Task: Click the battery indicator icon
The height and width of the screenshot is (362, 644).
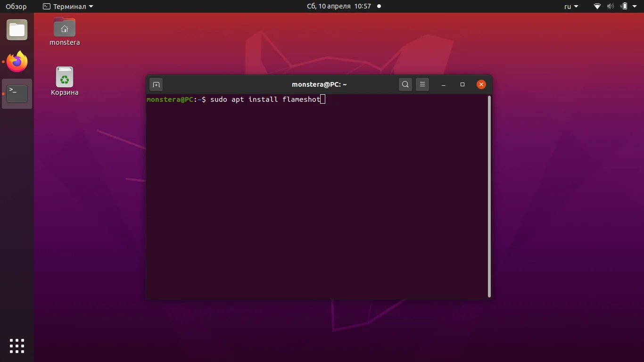Action: 623,6
